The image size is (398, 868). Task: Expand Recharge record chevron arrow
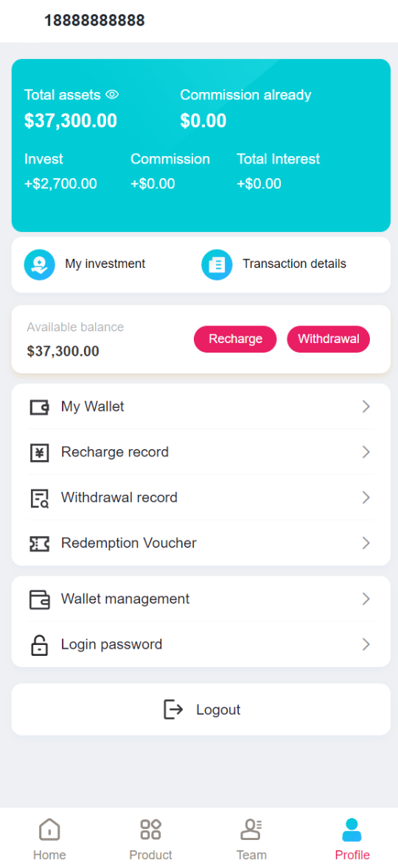click(366, 452)
